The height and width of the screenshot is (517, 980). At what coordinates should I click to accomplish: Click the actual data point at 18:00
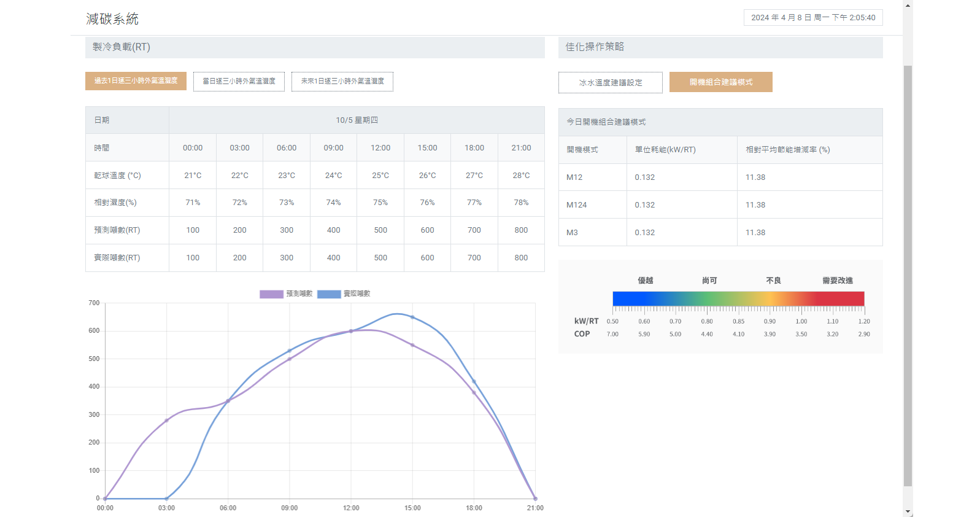pos(474,382)
